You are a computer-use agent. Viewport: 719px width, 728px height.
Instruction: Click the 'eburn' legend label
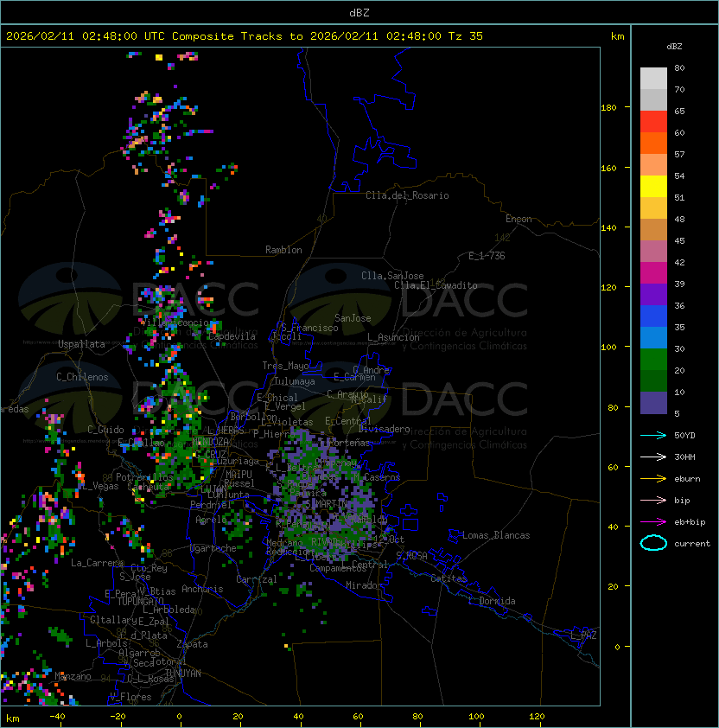687,479
